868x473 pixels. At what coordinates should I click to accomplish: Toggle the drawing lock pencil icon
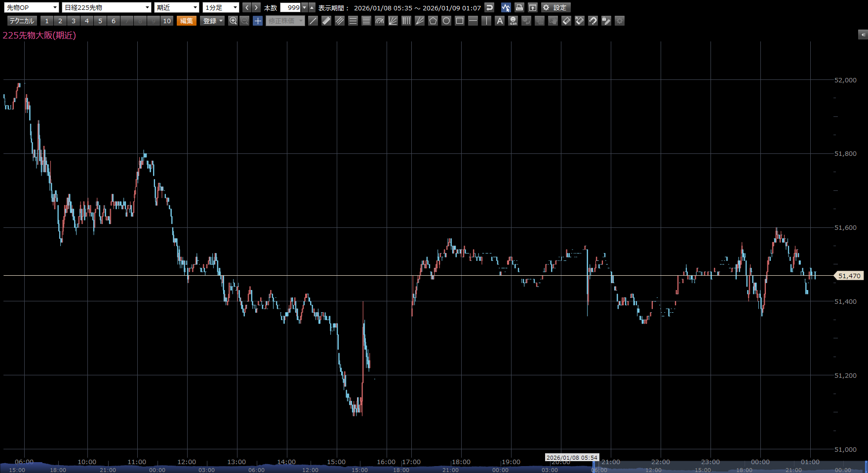(606, 21)
